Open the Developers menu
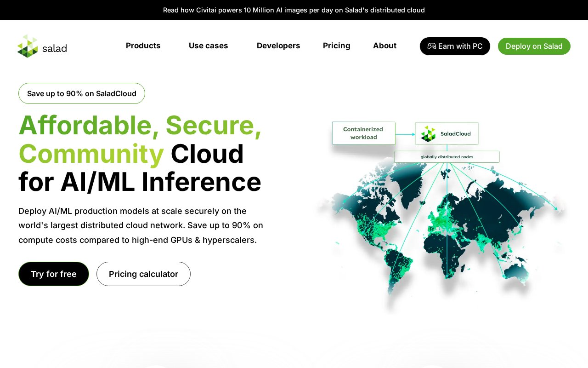 click(278, 46)
